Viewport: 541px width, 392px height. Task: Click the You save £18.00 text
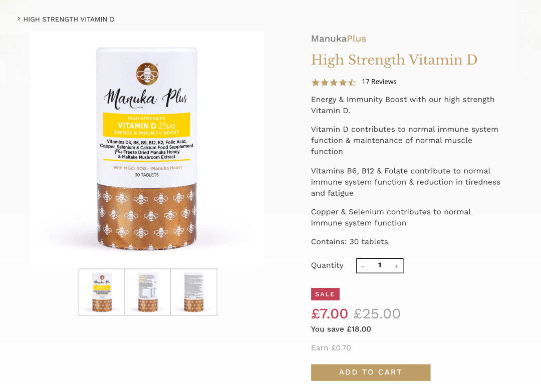(341, 329)
